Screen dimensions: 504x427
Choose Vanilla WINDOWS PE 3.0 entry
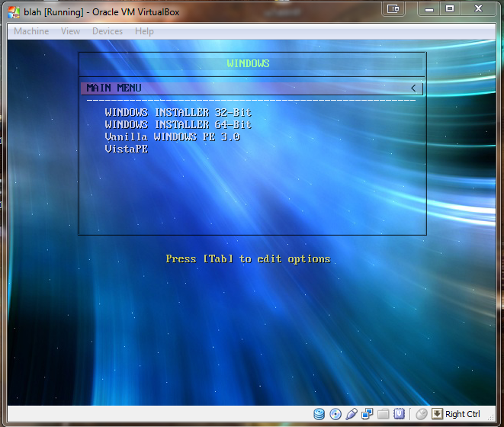tap(172, 136)
